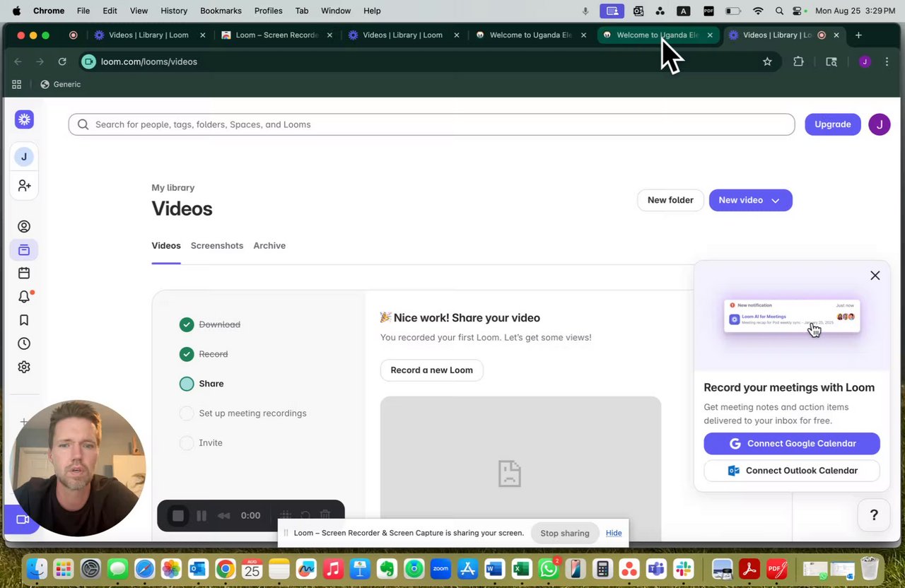Click the purple camera record button at the bottom left
This screenshot has height=588, width=905.
coord(21,519)
